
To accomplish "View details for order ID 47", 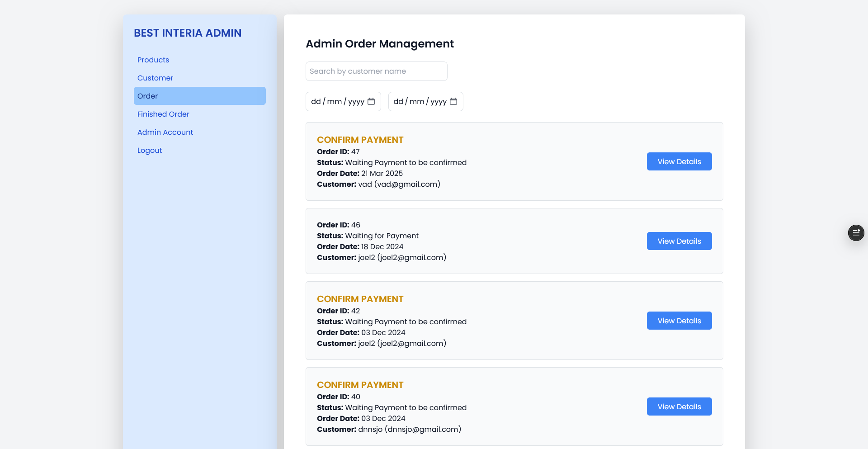I will (x=679, y=161).
